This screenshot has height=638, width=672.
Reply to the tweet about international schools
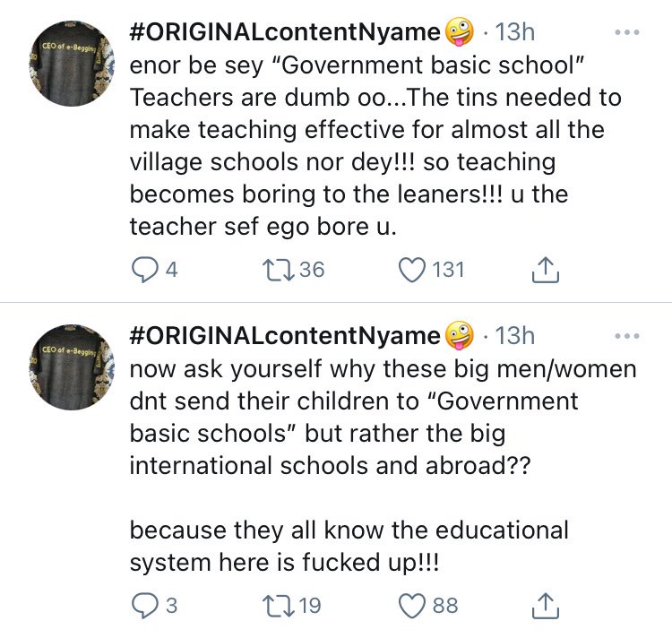(142, 606)
